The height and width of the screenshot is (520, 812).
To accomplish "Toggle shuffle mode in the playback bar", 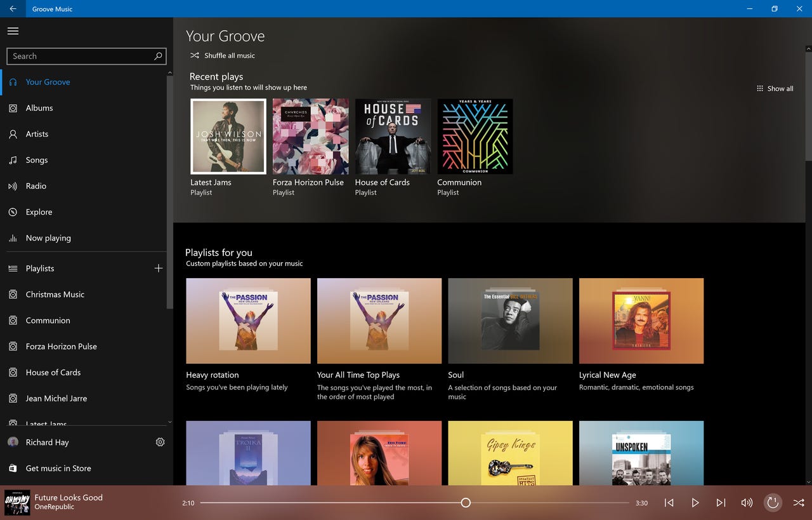I will click(799, 502).
